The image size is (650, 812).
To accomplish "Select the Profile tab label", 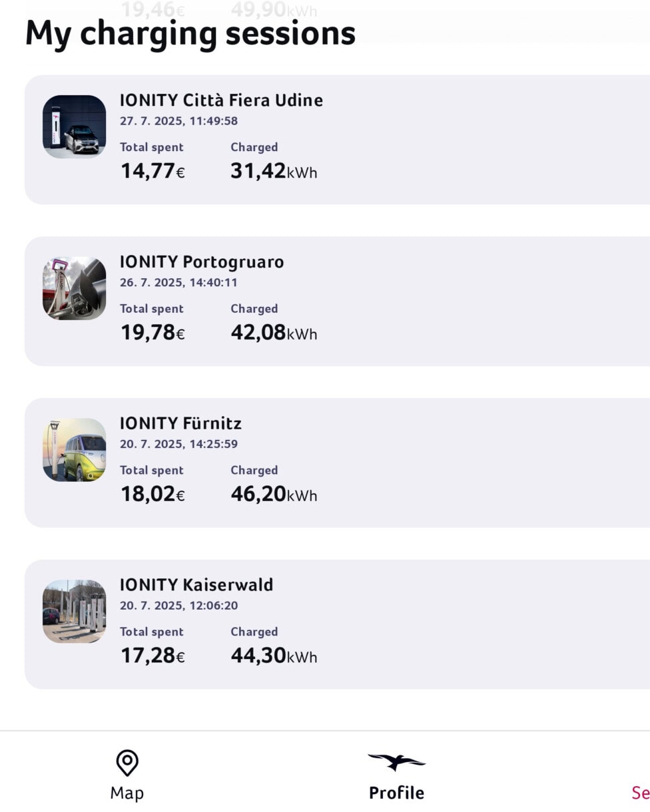I will click(x=396, y=793).
